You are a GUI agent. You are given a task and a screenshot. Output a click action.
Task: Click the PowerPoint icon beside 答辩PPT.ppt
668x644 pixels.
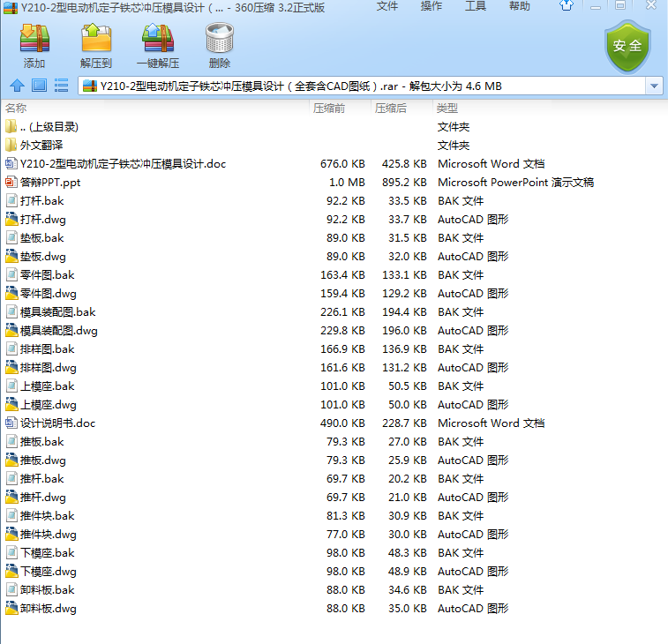(x=11, y=183)
